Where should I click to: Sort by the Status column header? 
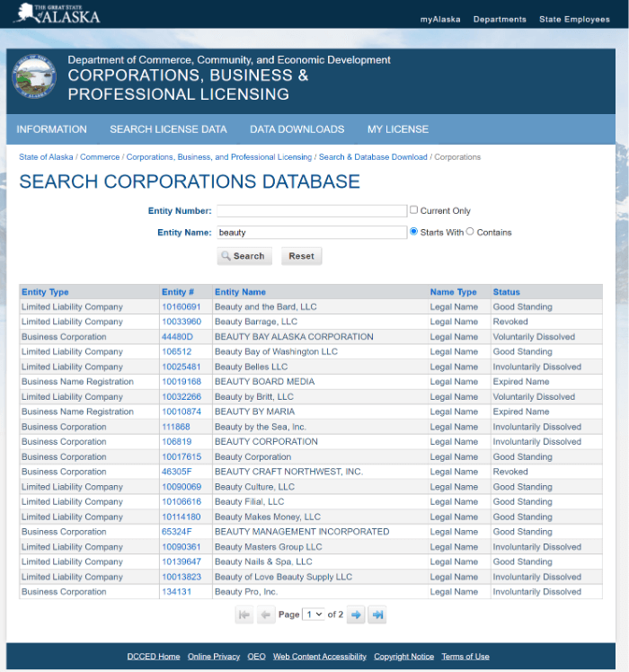507,292
